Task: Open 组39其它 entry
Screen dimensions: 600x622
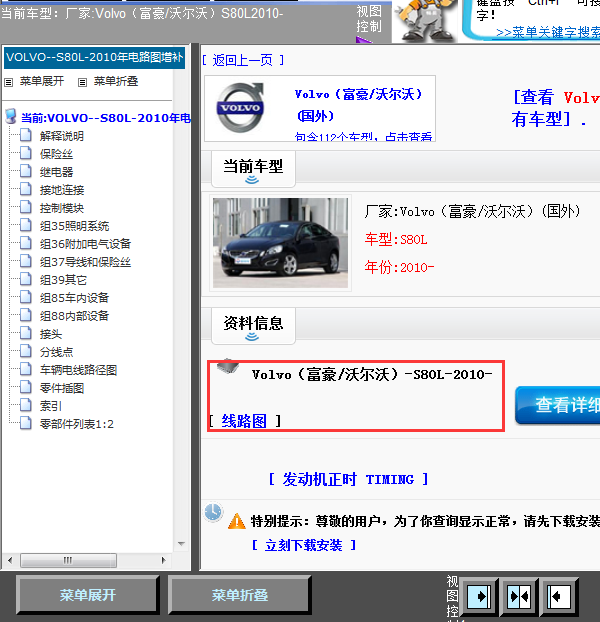Action: (63, 280)
